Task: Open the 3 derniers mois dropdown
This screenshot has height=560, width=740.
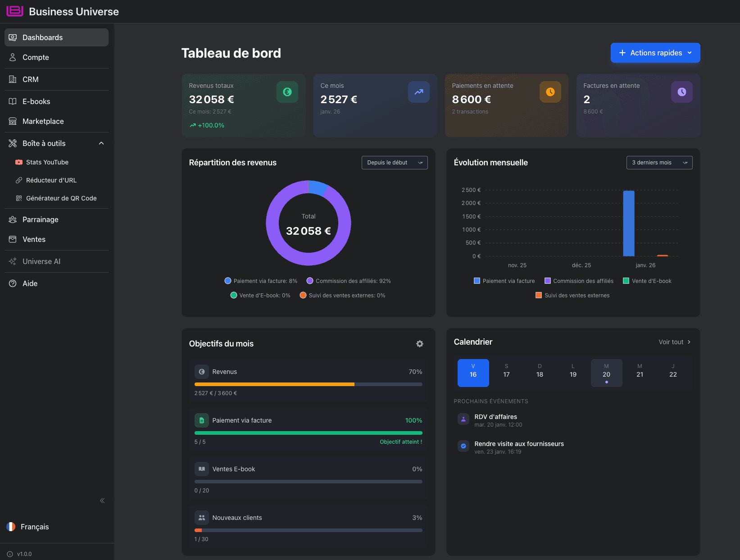Action: (659, 162)
